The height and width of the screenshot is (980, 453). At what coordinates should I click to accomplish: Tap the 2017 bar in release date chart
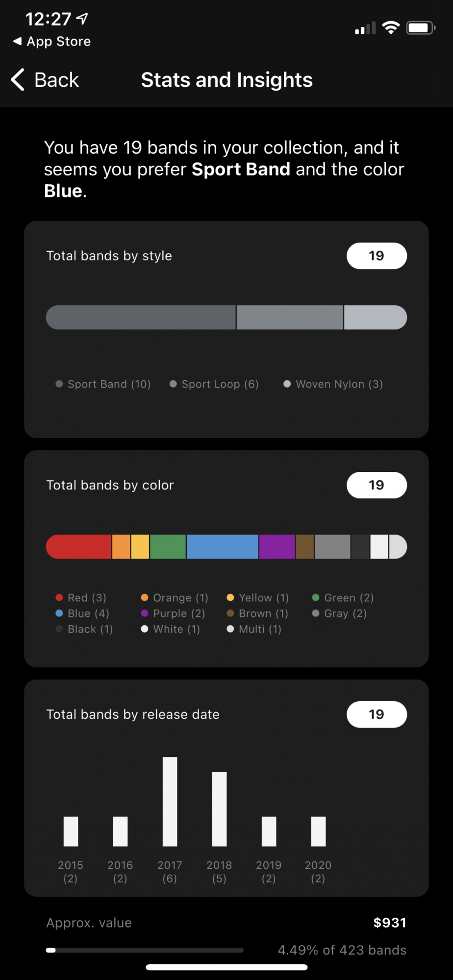170,802
